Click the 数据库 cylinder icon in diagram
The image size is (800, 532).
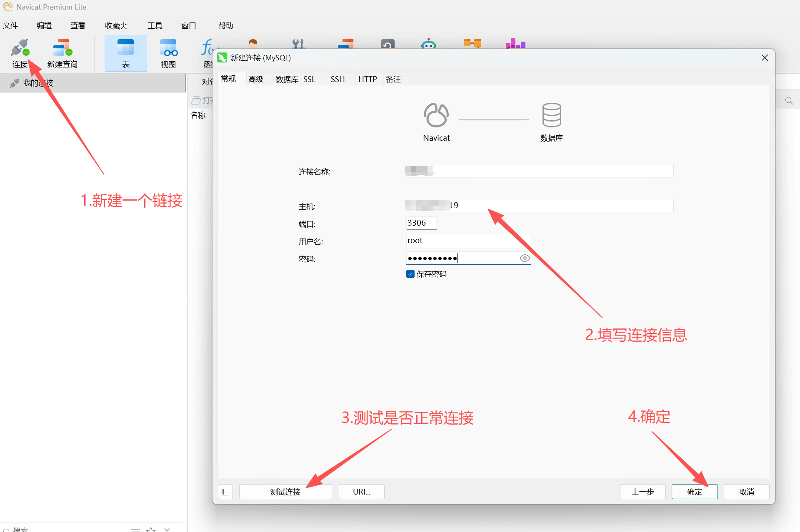click(551, 115)
